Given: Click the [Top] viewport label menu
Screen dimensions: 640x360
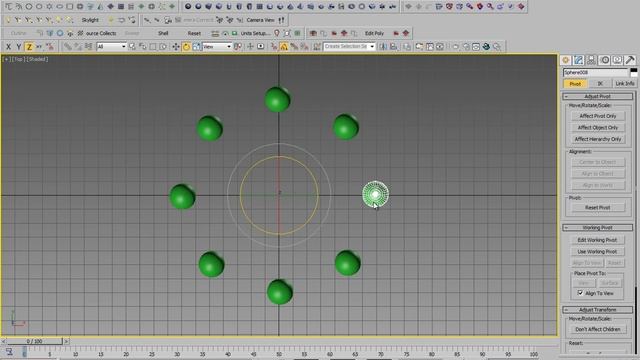Looking at the screenshot, I should (x=19, y=59).
